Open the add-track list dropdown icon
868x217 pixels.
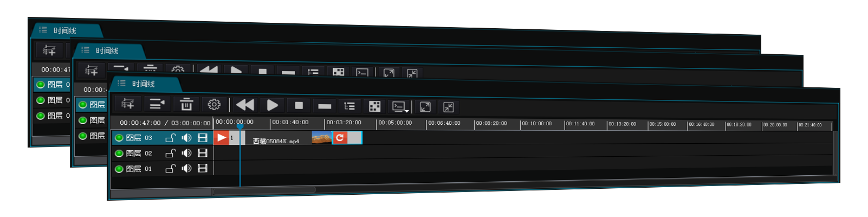[157, 104]
